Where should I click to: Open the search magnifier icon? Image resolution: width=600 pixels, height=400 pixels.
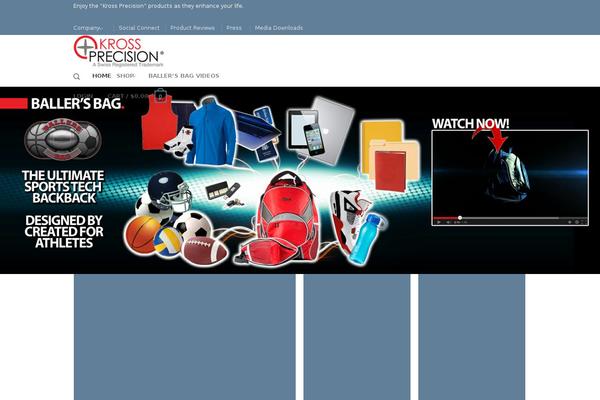tap(77, 77)
